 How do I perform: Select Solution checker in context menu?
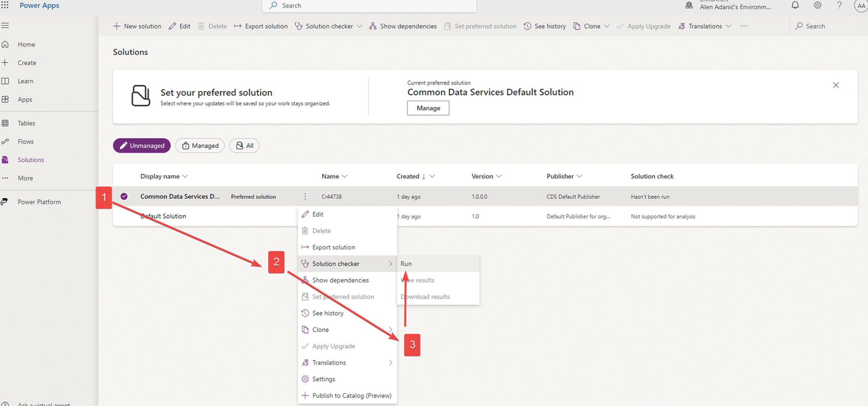(x=347, y=264)
